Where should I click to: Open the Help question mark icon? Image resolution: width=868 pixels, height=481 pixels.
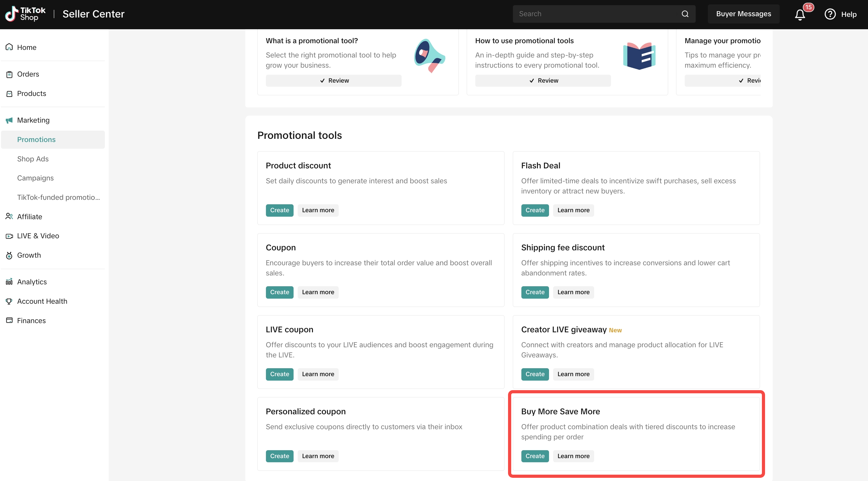(830, 14)
